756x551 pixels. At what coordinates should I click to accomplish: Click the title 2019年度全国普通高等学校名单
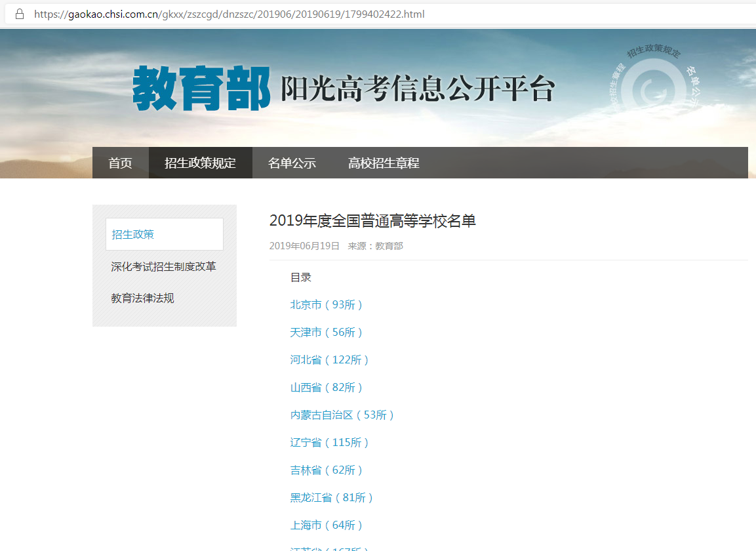click(x=372, y=221)
